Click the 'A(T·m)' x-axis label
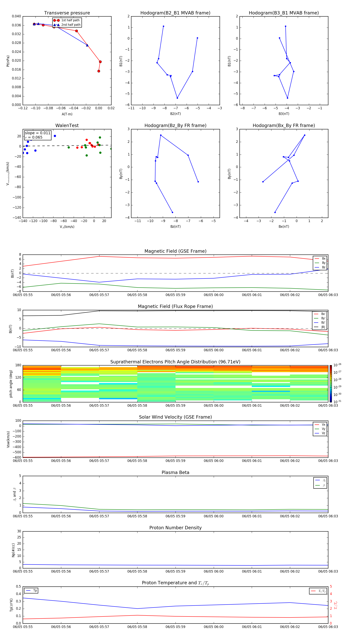The width and height of the screenshot is (351, 644). click(67, 114)
